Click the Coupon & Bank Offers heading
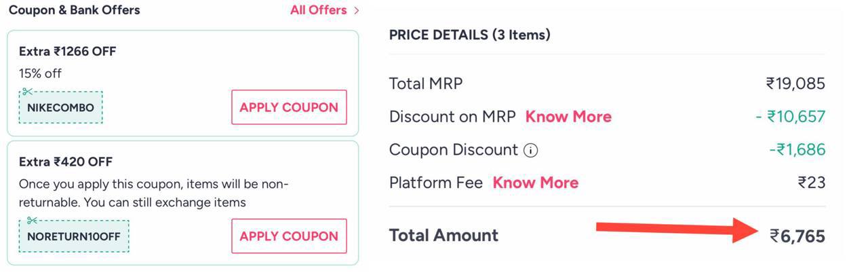The height and width of the screenshot is (275, 868). pos(75,10)
